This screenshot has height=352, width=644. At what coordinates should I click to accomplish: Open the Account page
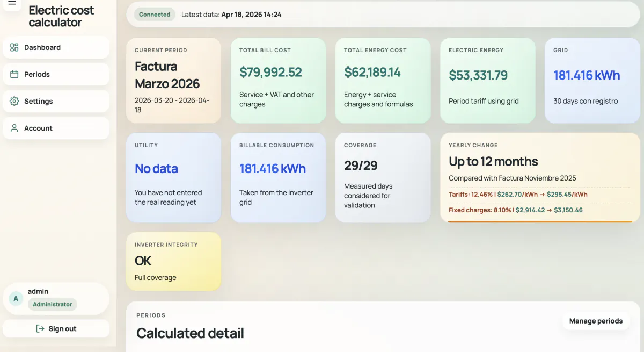56,128
